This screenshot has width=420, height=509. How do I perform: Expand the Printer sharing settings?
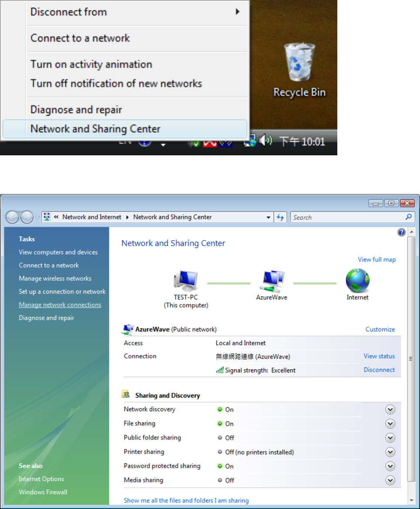pyautogui.click(x=390, y=452)
